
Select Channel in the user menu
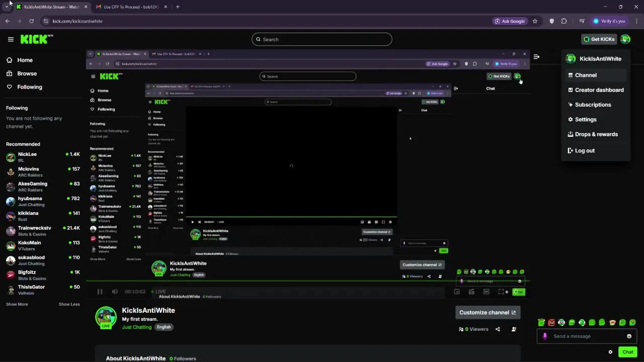(x=595, y=75)
